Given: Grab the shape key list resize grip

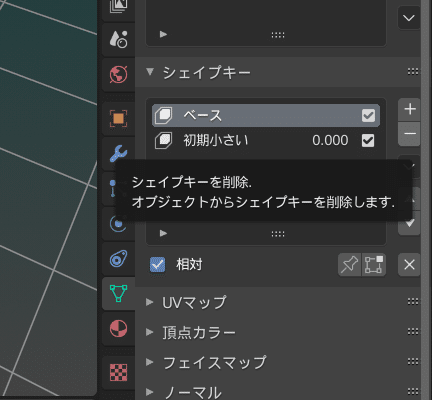Looking at the screenshot, I should (278, 234).
